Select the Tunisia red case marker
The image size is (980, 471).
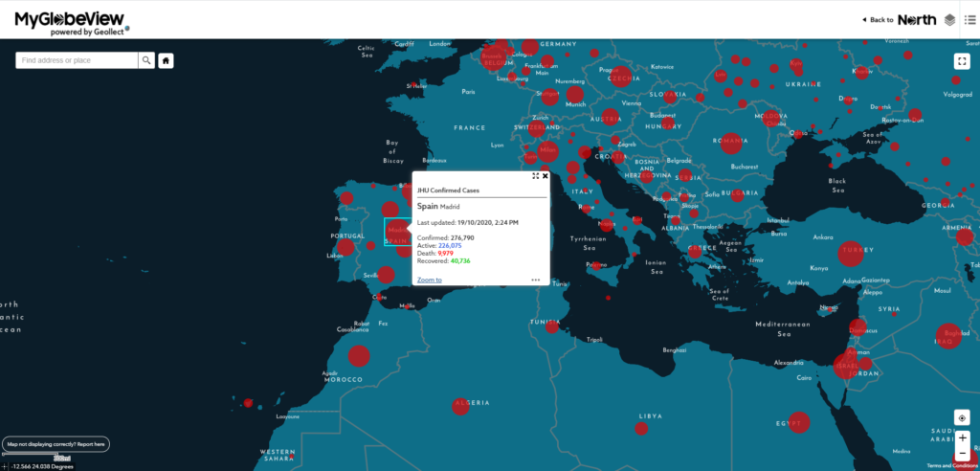tap(552, 326)
